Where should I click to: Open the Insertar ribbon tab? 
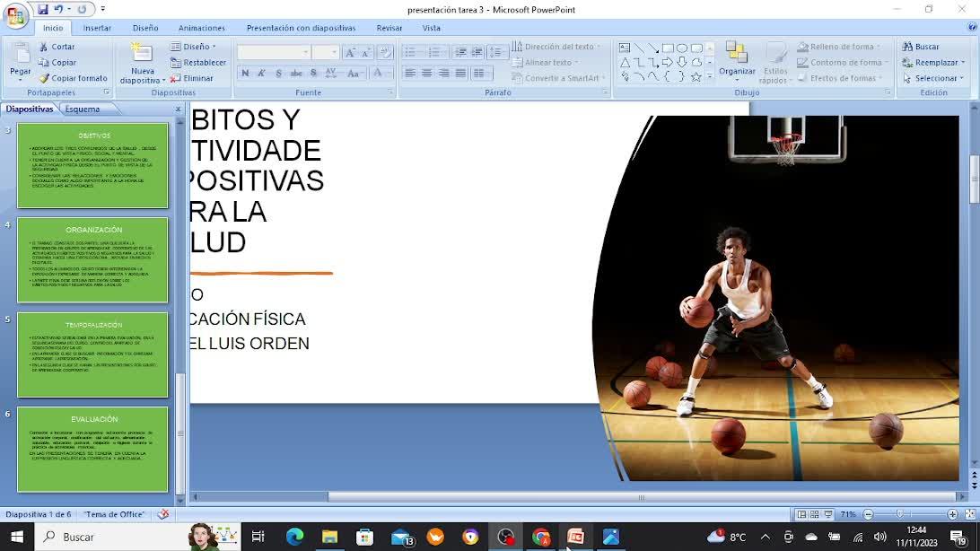(x=97, y=28)
